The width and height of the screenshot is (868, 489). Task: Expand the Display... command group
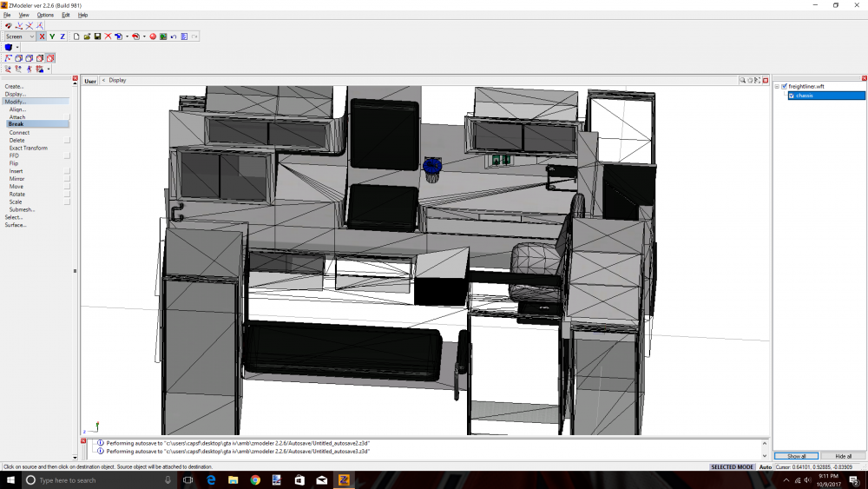(16, 94)
